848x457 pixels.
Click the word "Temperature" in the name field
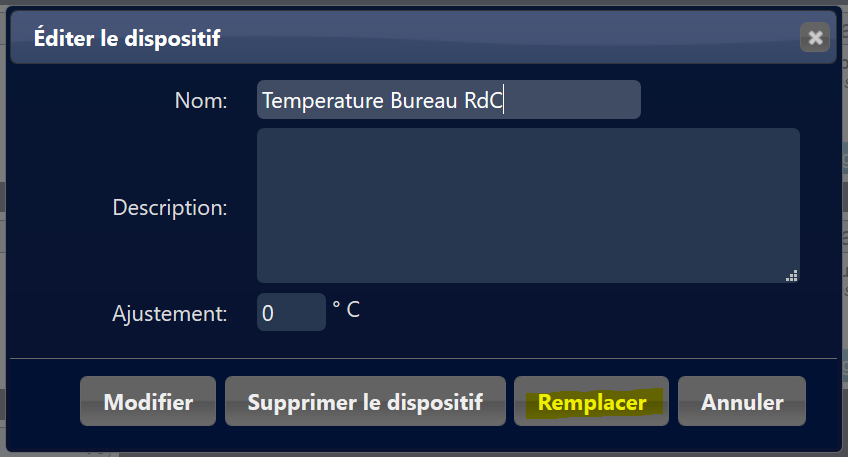[316, 101]
